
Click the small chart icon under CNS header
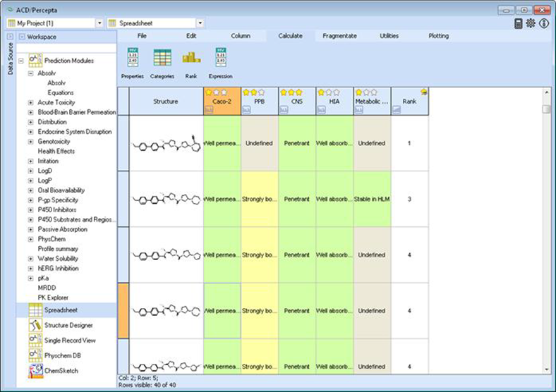point(284,110)
